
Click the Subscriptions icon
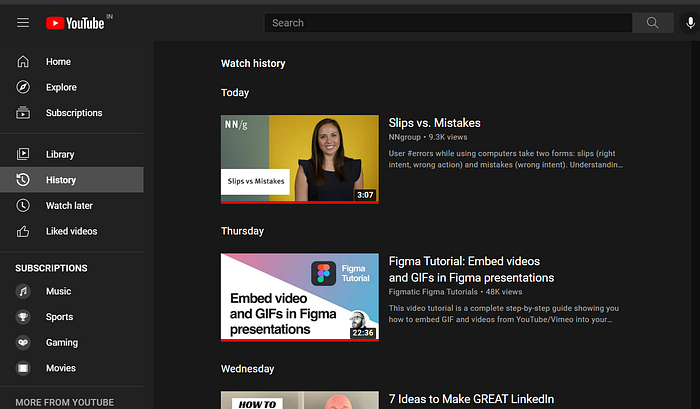[23, 113]
